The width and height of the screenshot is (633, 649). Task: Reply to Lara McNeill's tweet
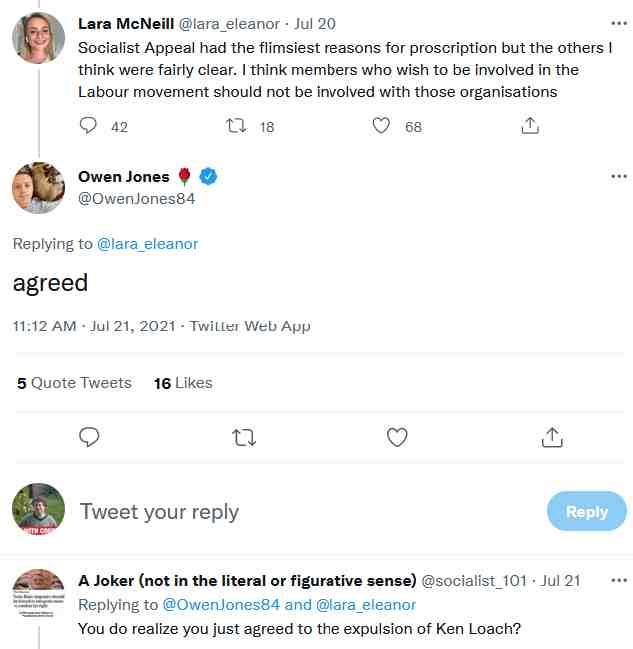[88, 126]
